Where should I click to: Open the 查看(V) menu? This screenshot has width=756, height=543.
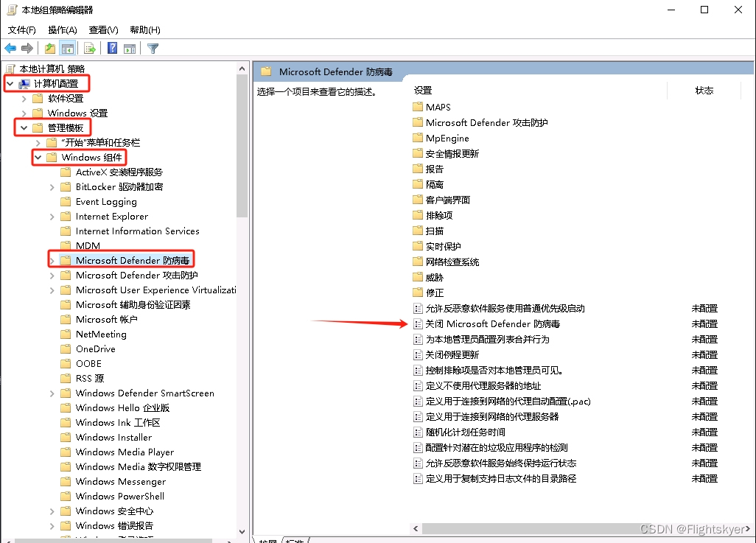(104, 30)
